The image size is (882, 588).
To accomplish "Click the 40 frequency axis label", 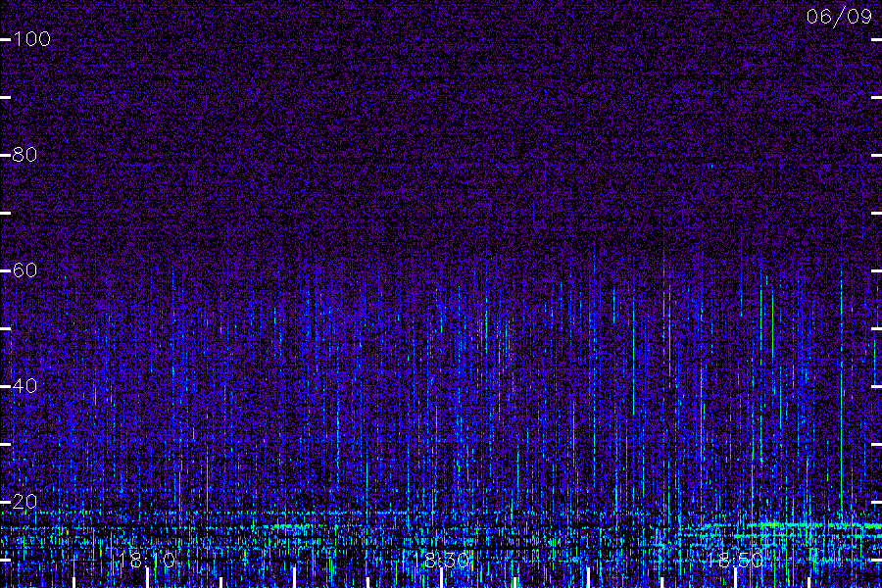I will click(25, 386).
